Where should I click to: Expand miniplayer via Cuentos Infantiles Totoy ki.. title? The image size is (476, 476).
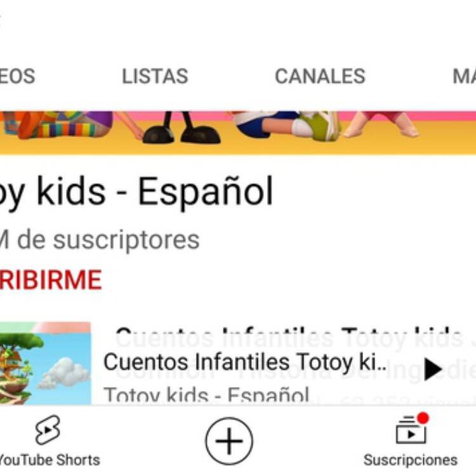[245, 362]
